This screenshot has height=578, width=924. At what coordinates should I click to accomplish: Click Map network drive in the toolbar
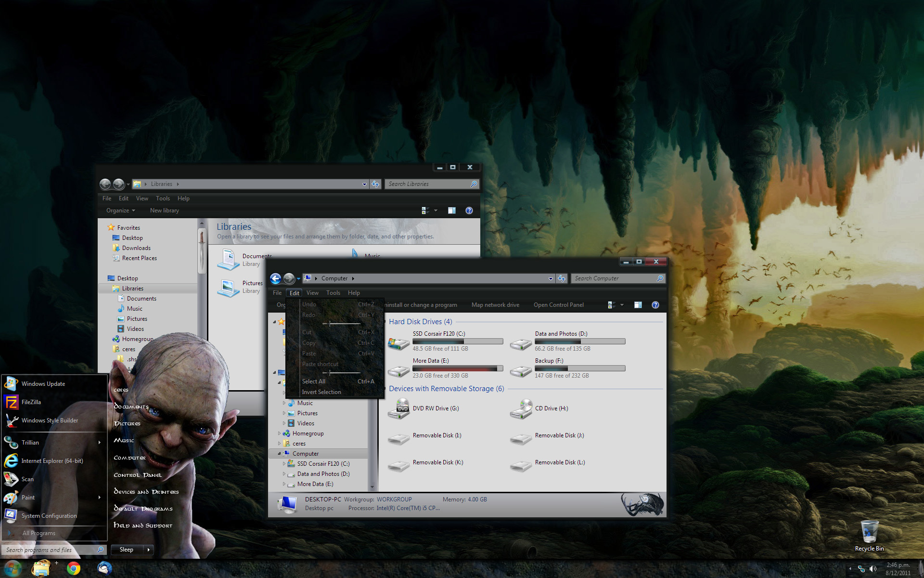pos(495,304)
